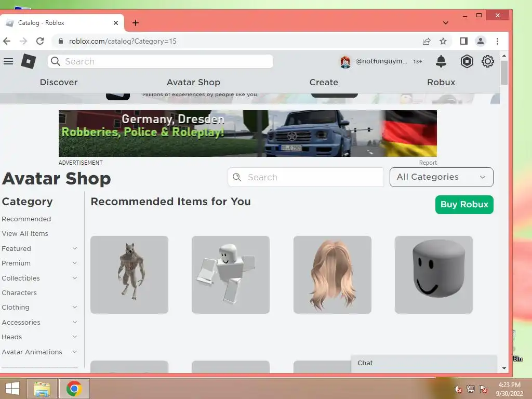
Task: Click the Germany, Dresden ad banner
Action: [248, 134]
